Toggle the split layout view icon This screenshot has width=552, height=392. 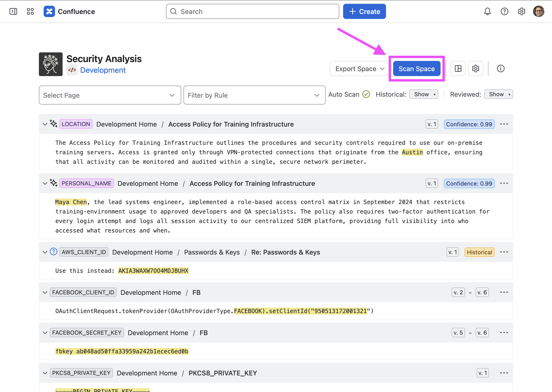pyautogui.click(x=458, y=68)
